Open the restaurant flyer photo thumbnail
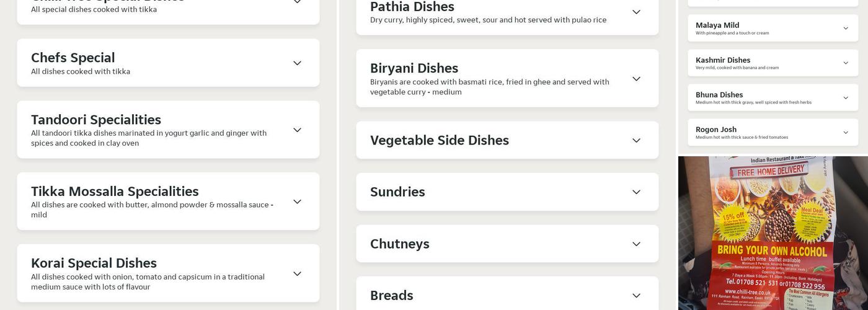Viewport: 868px width, 310px height. (x=773, y=233)
